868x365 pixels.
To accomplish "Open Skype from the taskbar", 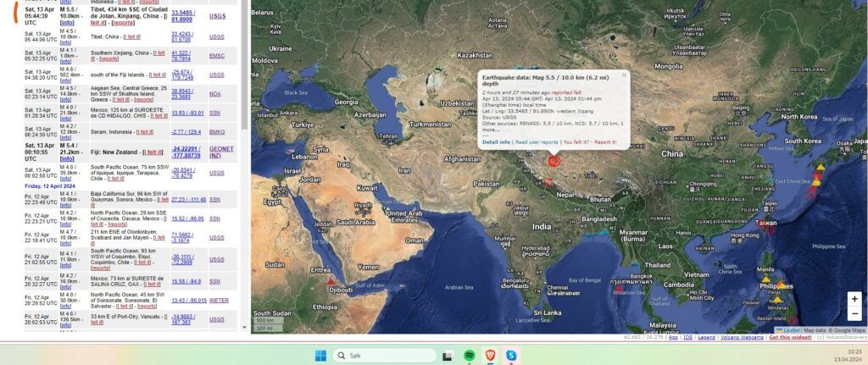I will pos(511,356).
